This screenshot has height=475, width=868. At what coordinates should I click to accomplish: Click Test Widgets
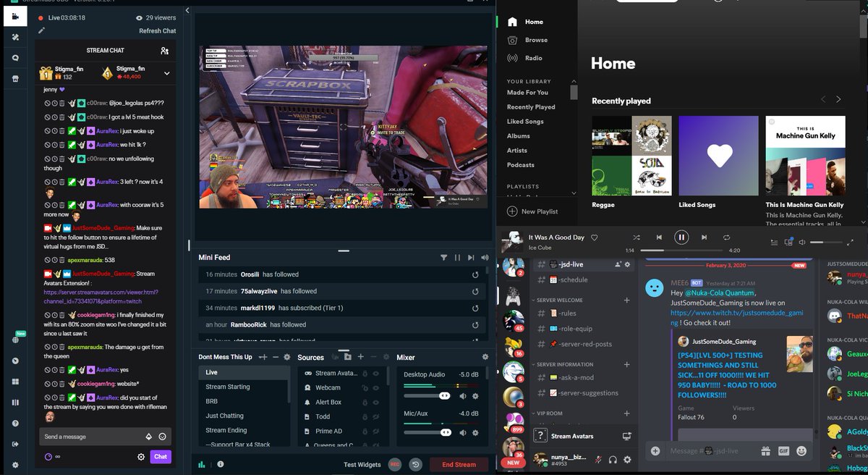coord(362,464)
